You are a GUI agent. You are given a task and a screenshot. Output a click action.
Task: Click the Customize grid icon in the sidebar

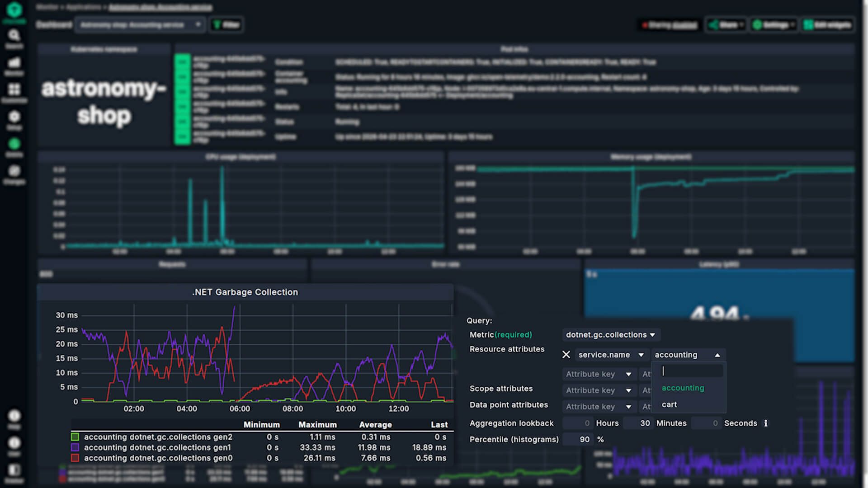pyautogui.click(x=14, y=90)
